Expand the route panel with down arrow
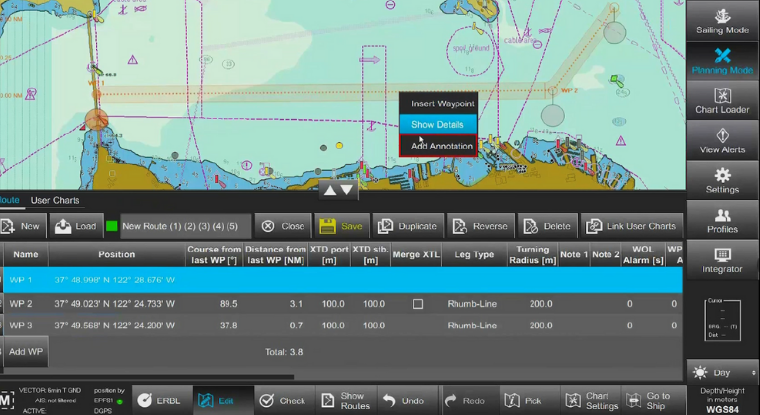Viewport: 760px width, 415px height. [347, 191]
